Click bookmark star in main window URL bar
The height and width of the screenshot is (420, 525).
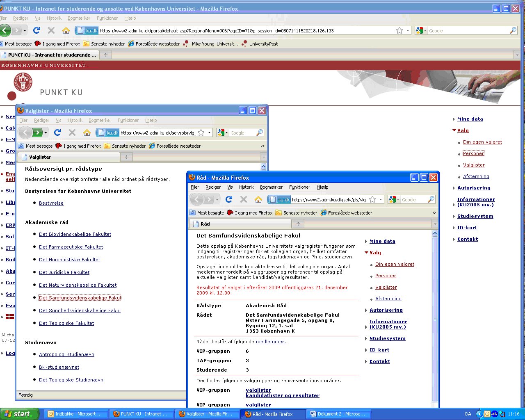[399, 30]
